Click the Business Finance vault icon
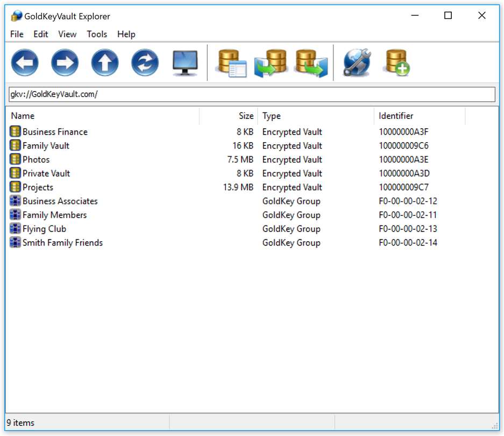This screenshot has width=504, height=436. [15, 131]
